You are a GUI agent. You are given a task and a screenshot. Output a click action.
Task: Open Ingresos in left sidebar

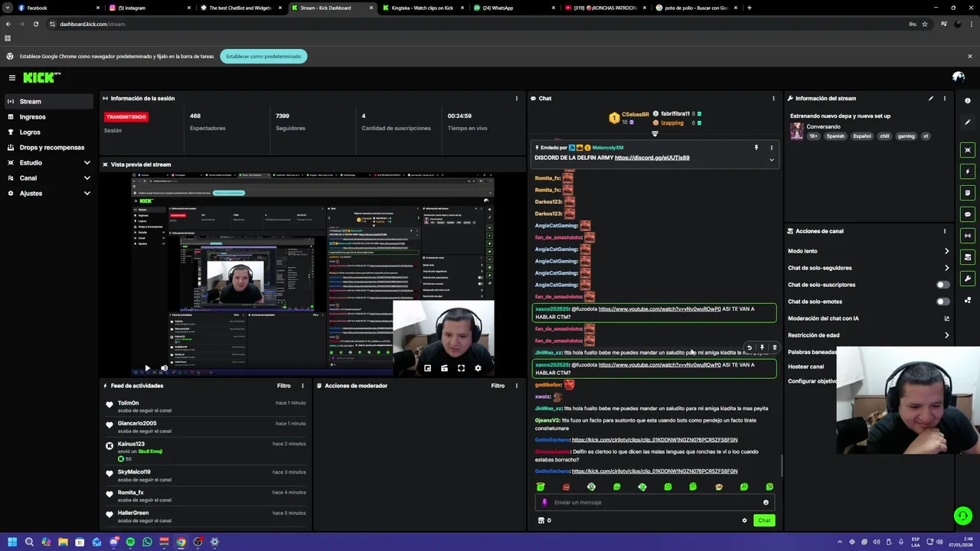point(49,116)
